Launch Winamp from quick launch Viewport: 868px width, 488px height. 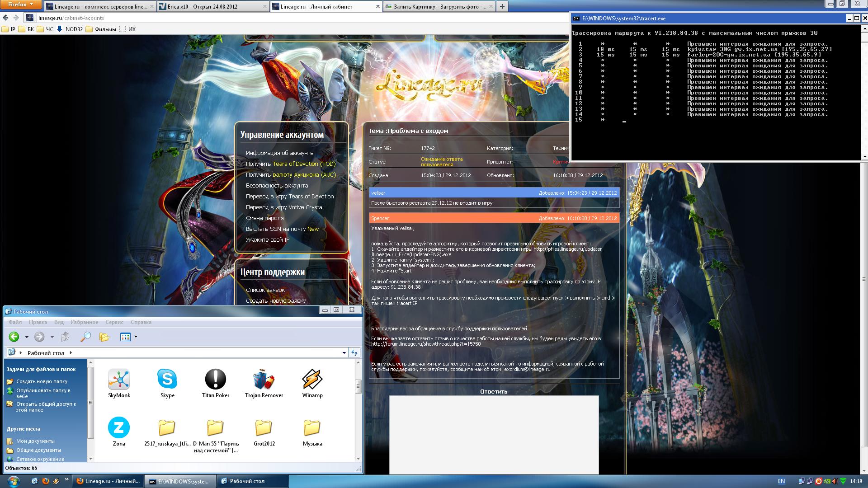click(56, 481)
